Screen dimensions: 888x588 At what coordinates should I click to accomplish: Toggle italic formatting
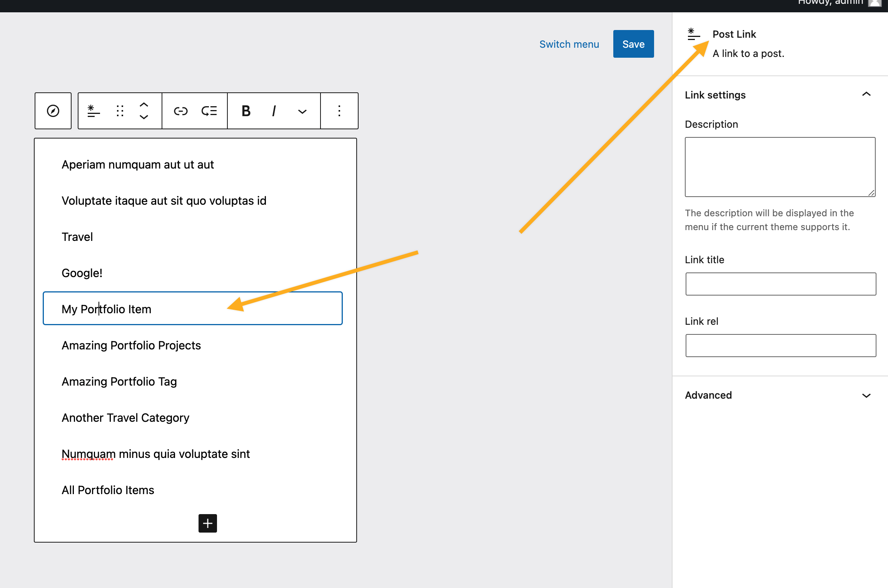(274, 111)
